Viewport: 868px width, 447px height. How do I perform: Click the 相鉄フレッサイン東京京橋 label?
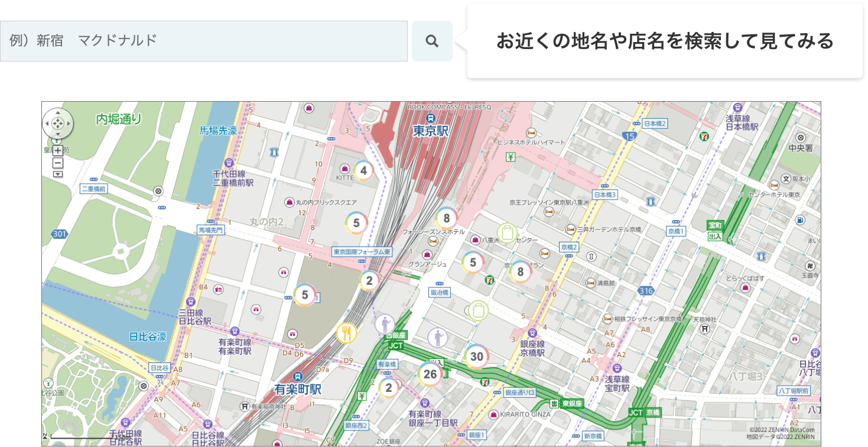(x=648, y=319)
